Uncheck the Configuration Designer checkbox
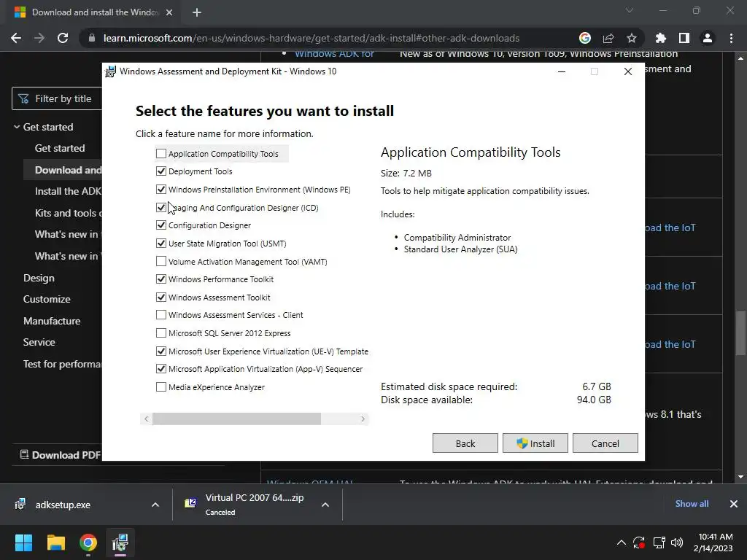The image size is (747, 560). tap(161, 225)
